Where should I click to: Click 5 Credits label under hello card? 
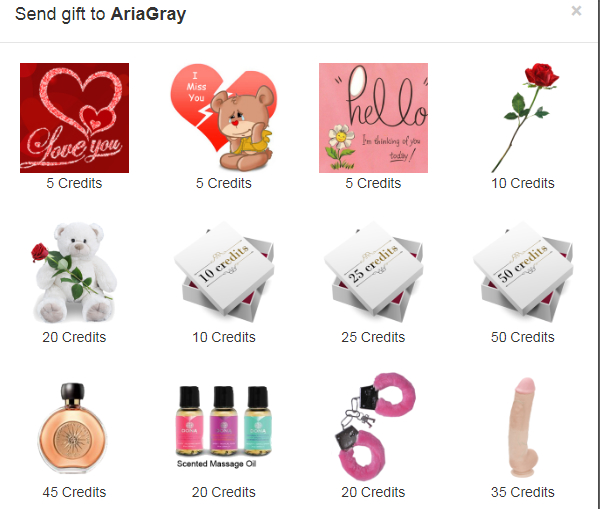[373, 183]
